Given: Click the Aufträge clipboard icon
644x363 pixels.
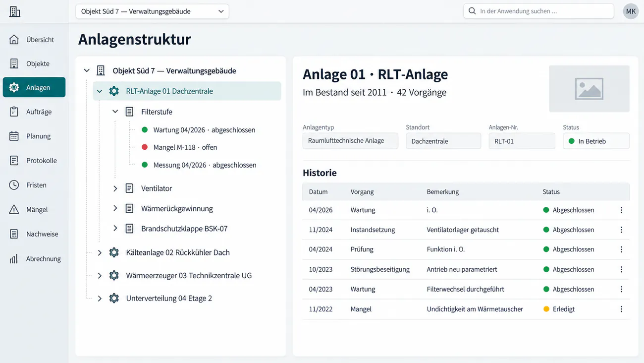Looking at the screenshot, I should (x=14, y=112).
